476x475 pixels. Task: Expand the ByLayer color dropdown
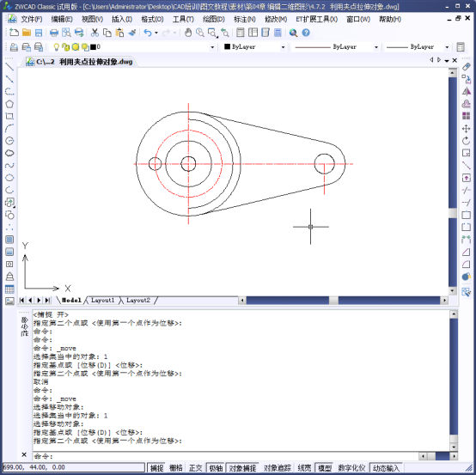(283, 47)
